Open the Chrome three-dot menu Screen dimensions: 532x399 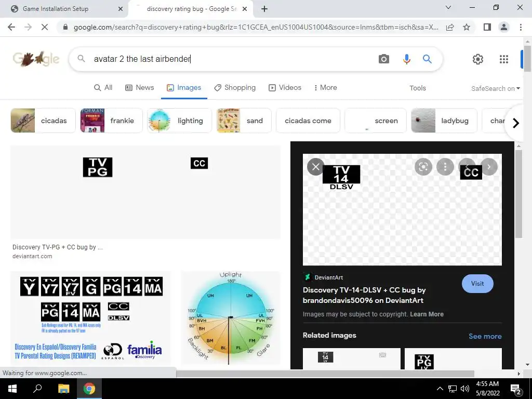[521, 27]
